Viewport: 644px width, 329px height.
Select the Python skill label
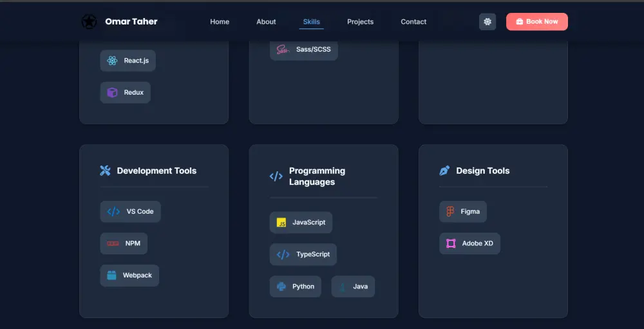(x=303, y=287)
